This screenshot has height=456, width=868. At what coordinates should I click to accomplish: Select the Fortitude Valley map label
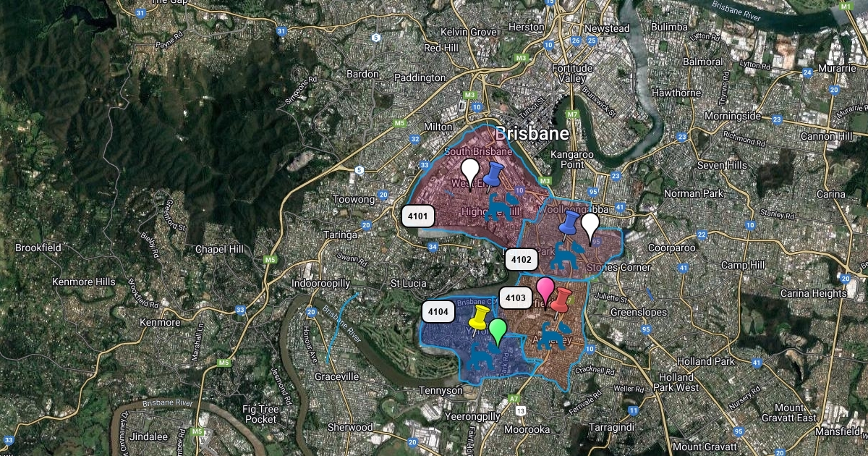tap(572, 73)
